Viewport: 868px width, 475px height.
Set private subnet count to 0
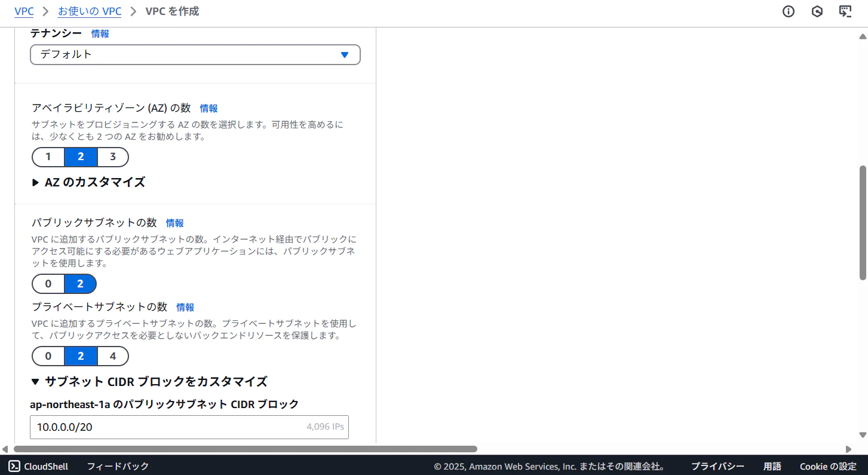48,356
